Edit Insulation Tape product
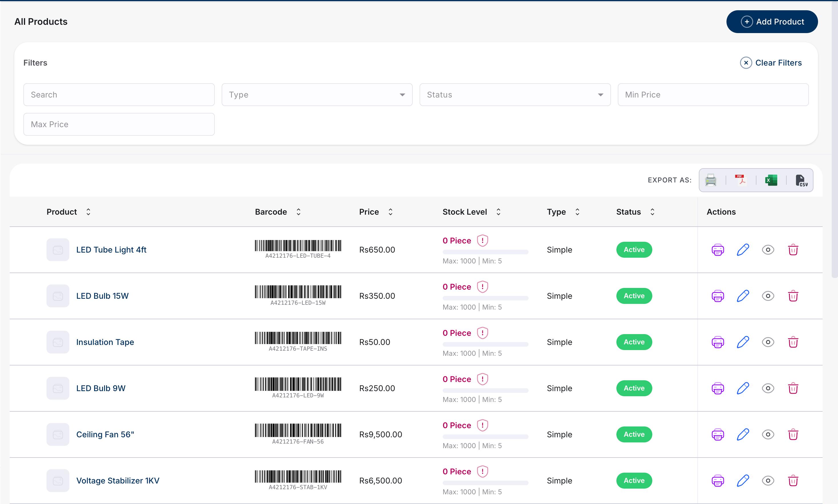 pyautogui.click(x=743, y=342)
